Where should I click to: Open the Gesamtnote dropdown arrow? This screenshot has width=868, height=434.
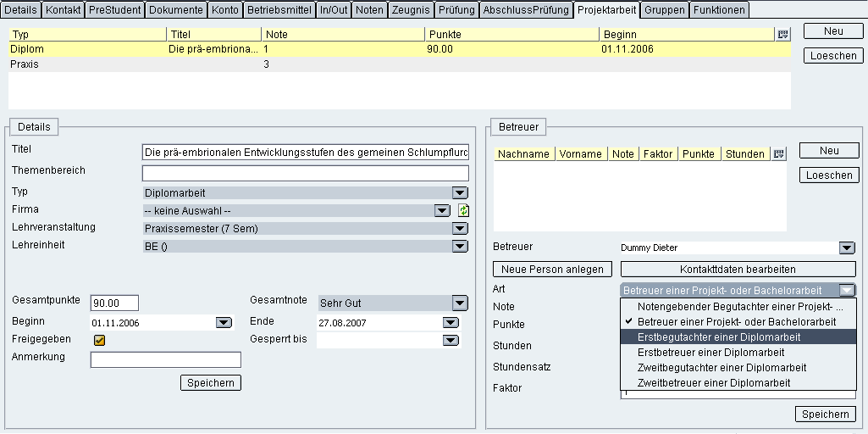(460, 303)
